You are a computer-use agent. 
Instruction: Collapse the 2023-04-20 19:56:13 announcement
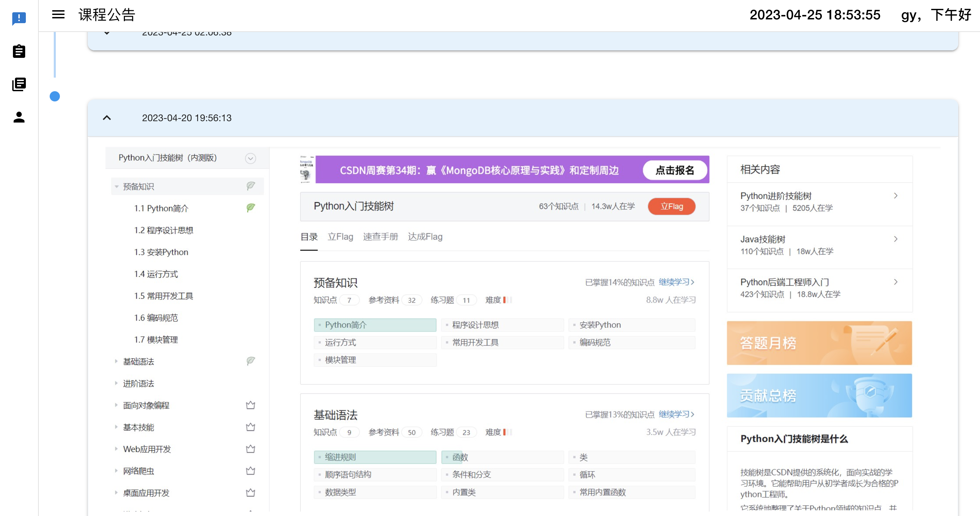(x=107, y=118)
